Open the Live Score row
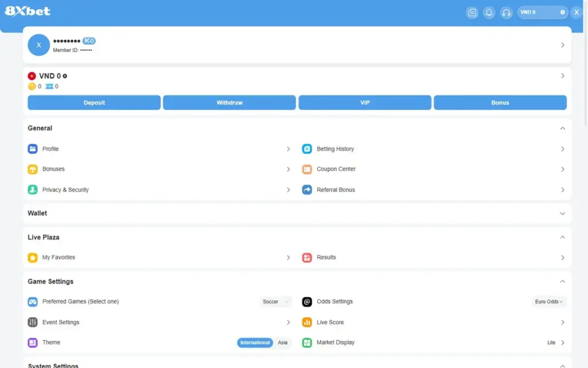Image resolution: width=588 pixels, height=368 pixels. pyautogui.click(x=434, y=322)
